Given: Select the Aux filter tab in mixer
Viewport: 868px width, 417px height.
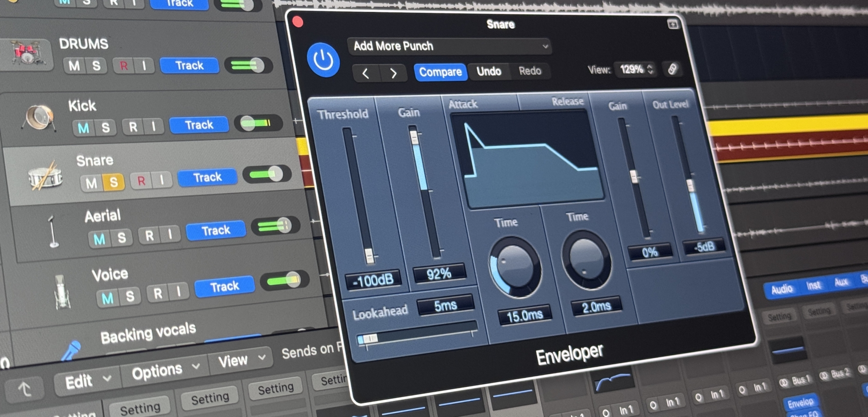Looking at the screenshot, I should [841, 282].
